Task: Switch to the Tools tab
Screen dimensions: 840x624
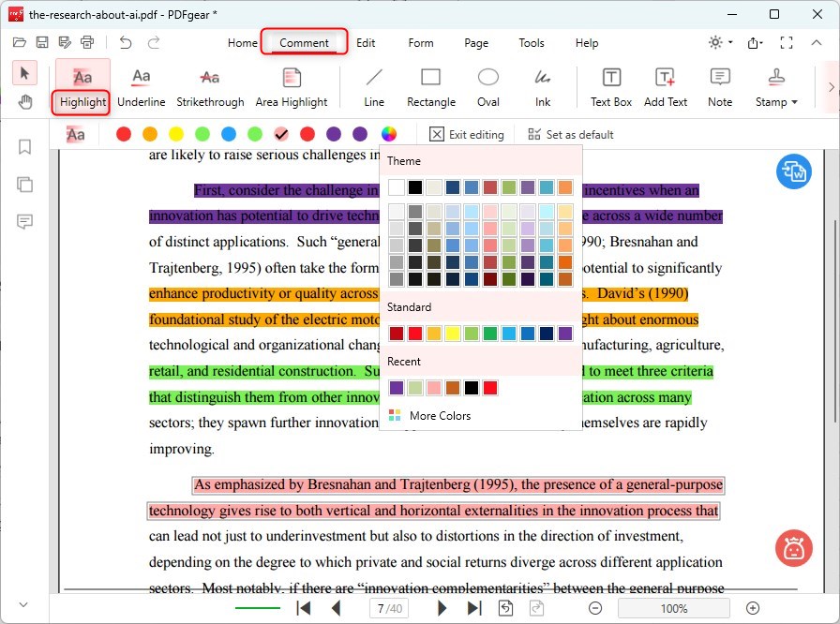Action: coord(532,43)
